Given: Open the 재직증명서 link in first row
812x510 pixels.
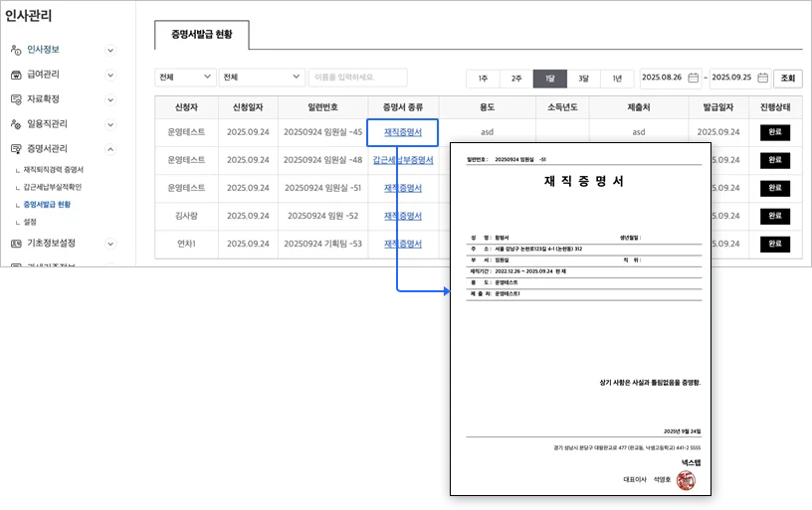Looking at the screenshot, I should [402, 132].
